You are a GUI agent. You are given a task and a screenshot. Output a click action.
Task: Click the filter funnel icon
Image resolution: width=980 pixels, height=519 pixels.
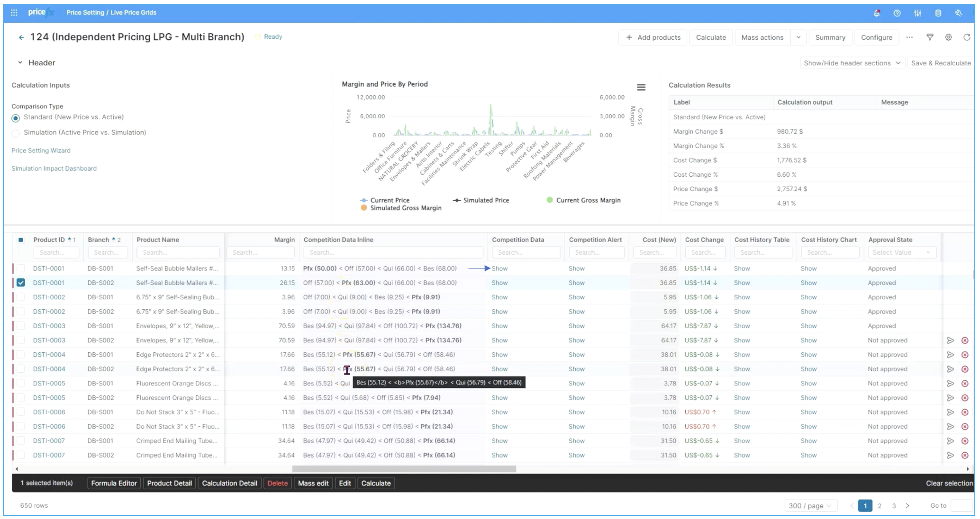point(930,37)
